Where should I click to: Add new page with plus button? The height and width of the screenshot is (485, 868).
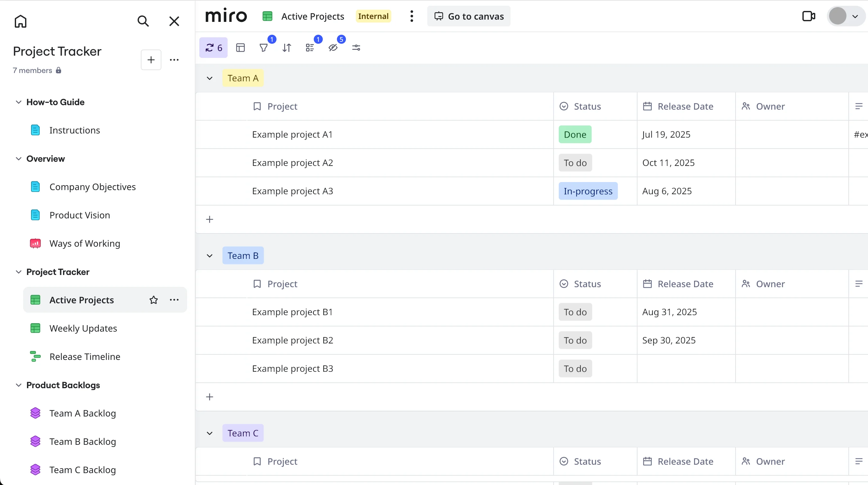tap(151, 60)
